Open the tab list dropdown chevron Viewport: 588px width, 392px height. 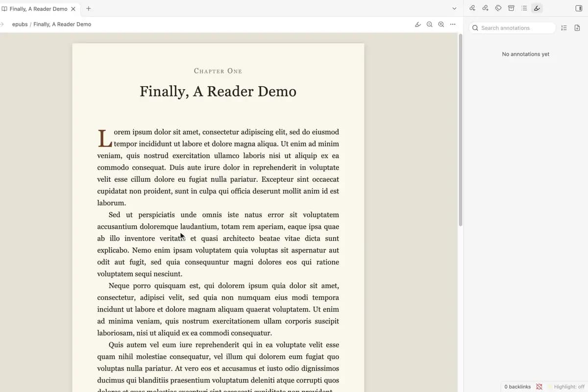pos(454,8)
